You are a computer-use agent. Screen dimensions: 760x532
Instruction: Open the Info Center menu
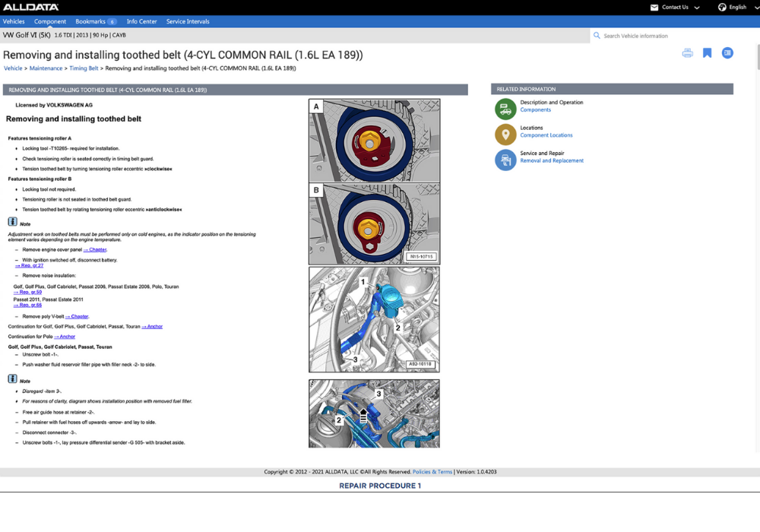pos(141,21)
